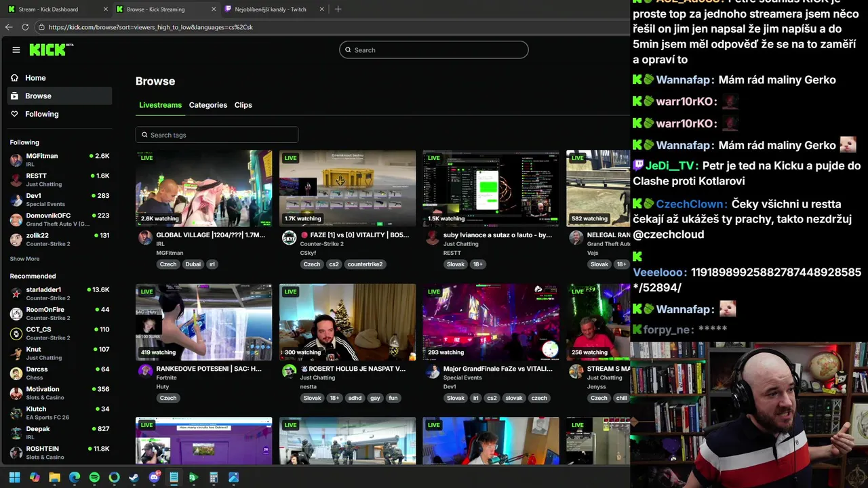Open the hamburger sidebar menu
Image resolution: width=868 pixels, height=488 pixels.
click(16, 49)
